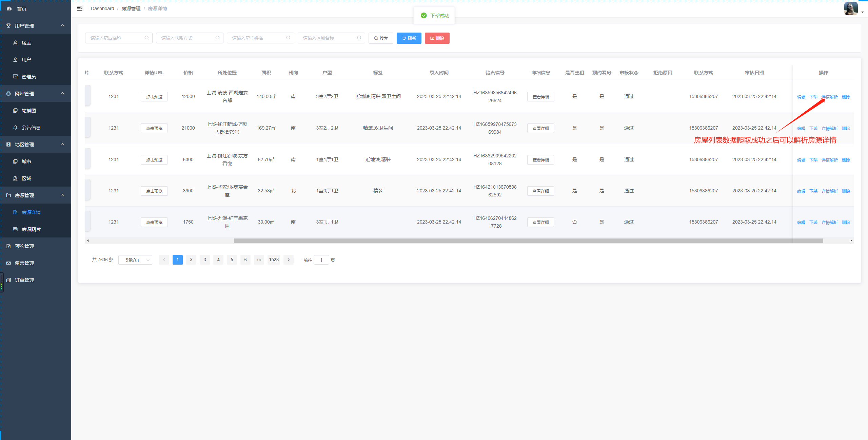Go to next page arrow in pagination

point(289,260)
